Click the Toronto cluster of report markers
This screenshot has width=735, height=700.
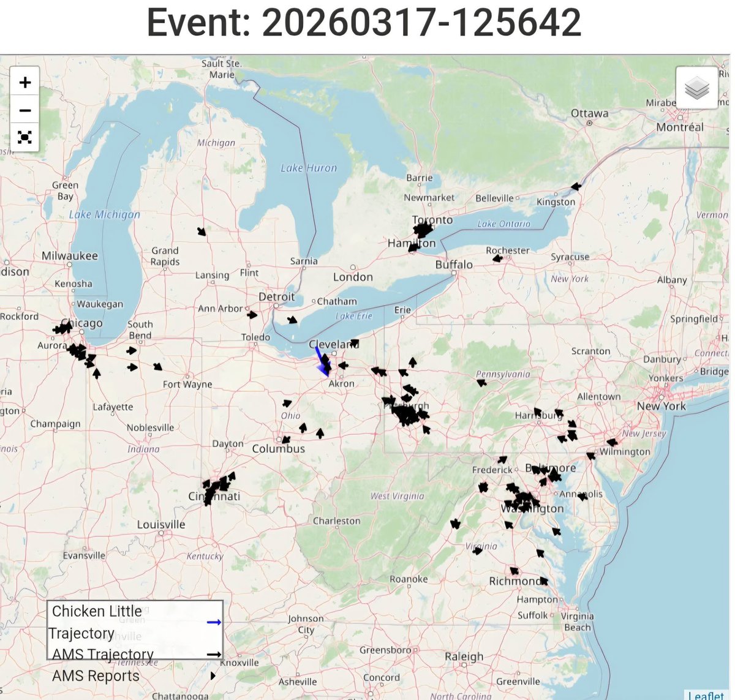coord(423,230)
